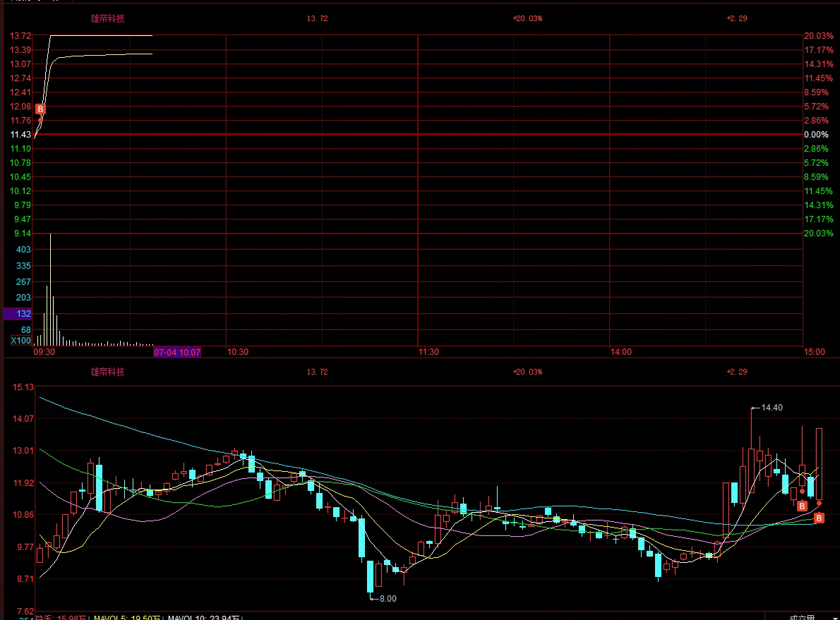Click the +2.29 change value above daily chart
Viewport: 840px width, 620px height.
(x=737, y=372)
